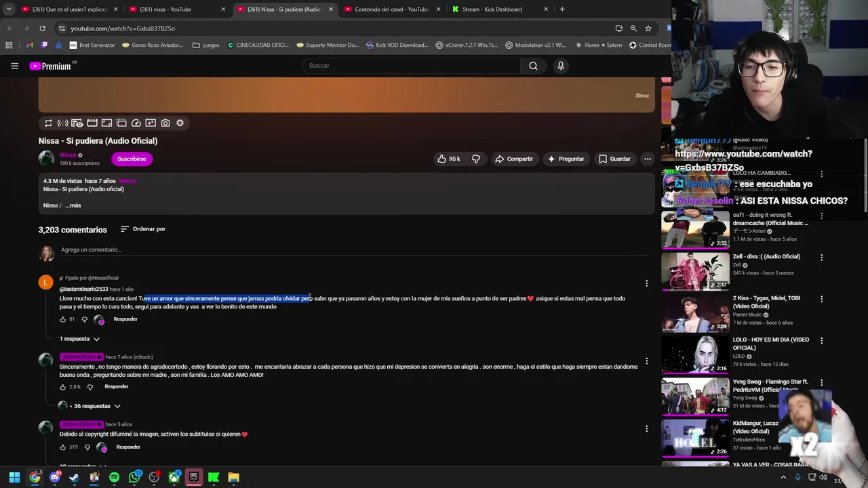Open Xbox app from taskbar
This screenshot has width=868, height=488.
pos(174,477)
